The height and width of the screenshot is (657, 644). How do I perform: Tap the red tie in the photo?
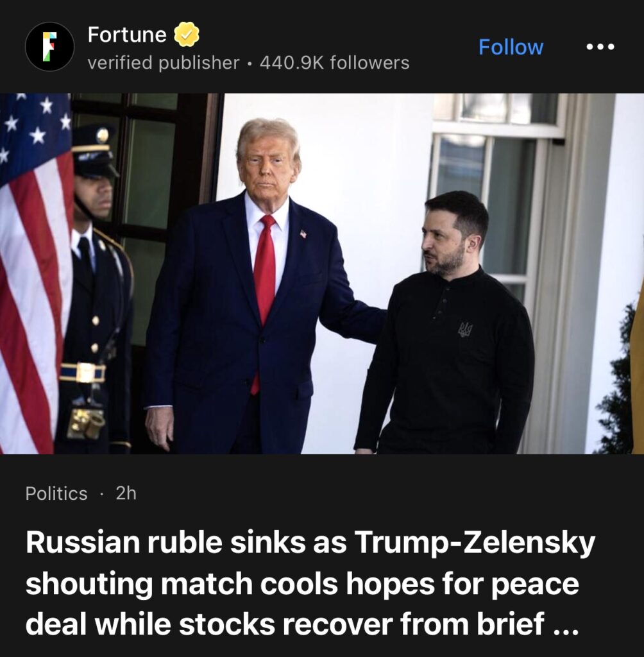coord(264,303)
